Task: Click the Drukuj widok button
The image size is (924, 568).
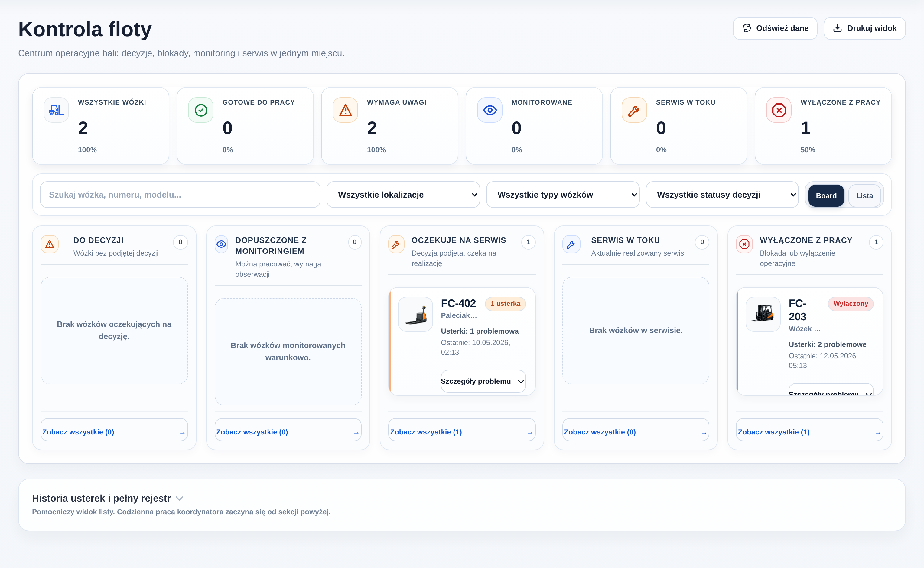Action: 864,28
